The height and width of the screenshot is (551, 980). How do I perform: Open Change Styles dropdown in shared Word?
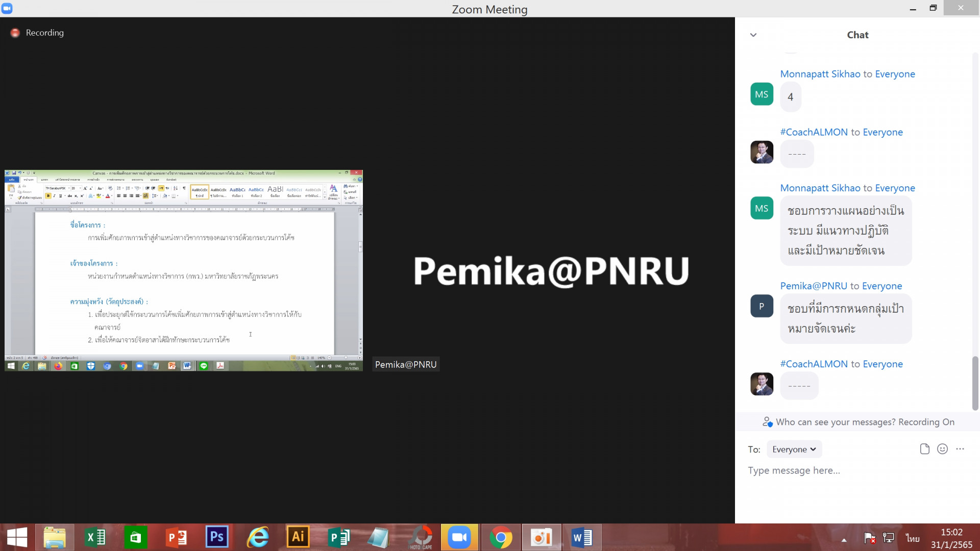(334, 192)
